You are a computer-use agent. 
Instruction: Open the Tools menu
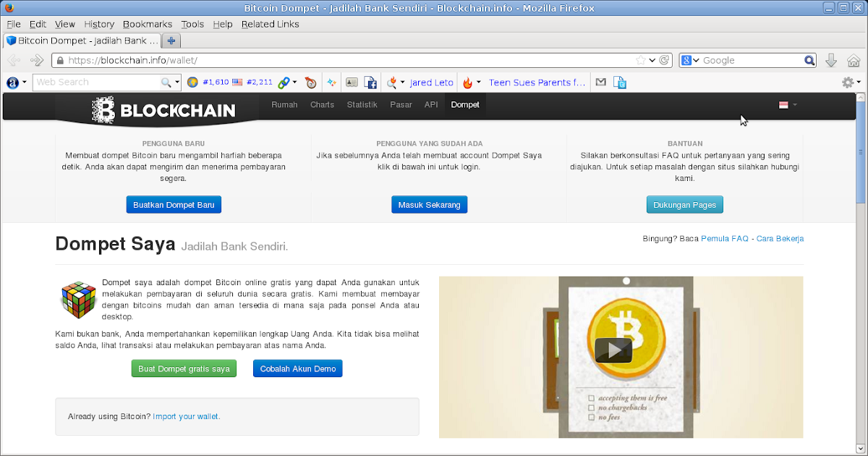[x=192, y=24]
